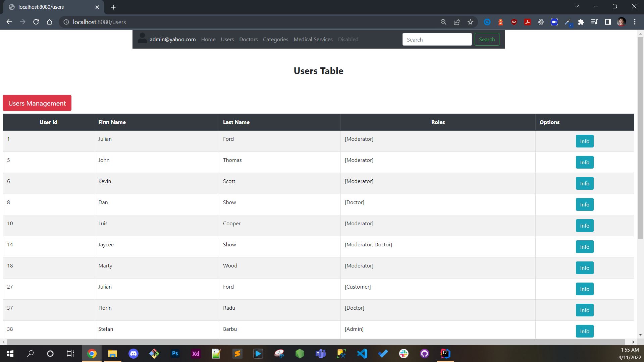The height and width of the screenshot is (362, 644).
Task: Open Chrome's three-dot browser menu
Action: 635,22
